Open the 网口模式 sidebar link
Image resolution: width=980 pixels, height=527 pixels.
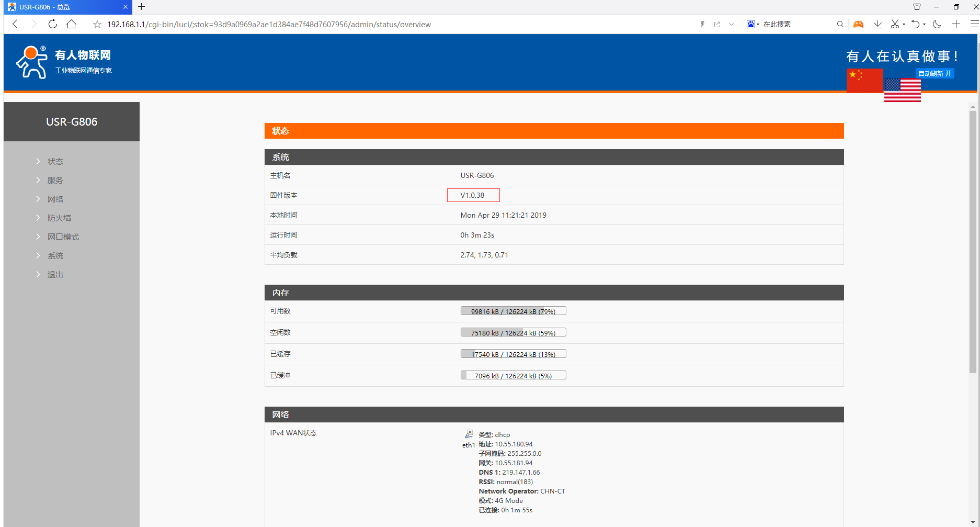pyautogui.click(x=63, y=237)
